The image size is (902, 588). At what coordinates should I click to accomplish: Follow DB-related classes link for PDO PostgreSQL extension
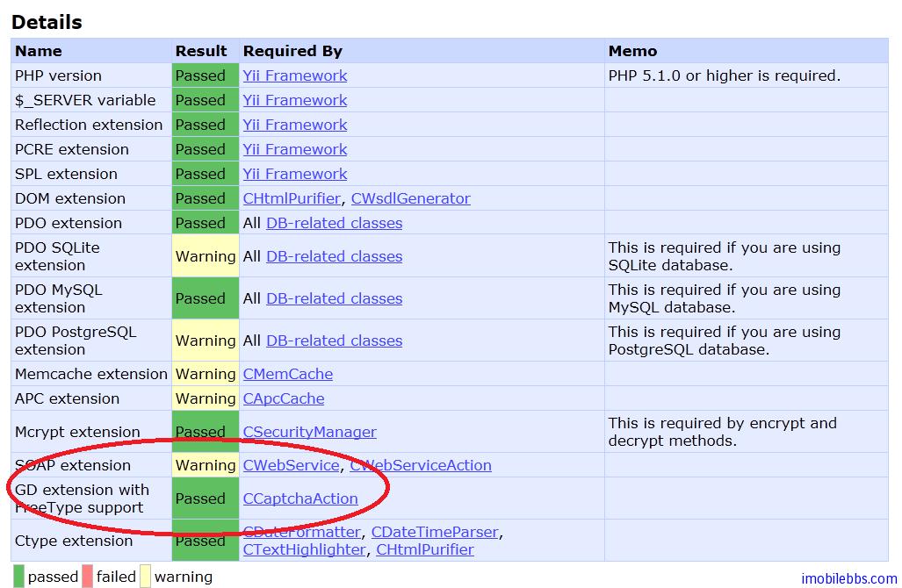(334, 341)
